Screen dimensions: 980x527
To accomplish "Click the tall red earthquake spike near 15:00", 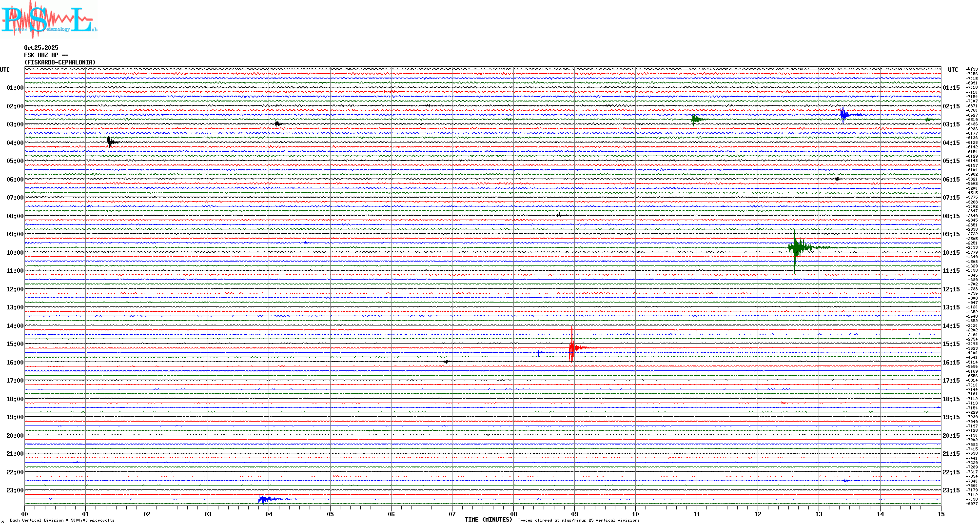I will 571,347.
